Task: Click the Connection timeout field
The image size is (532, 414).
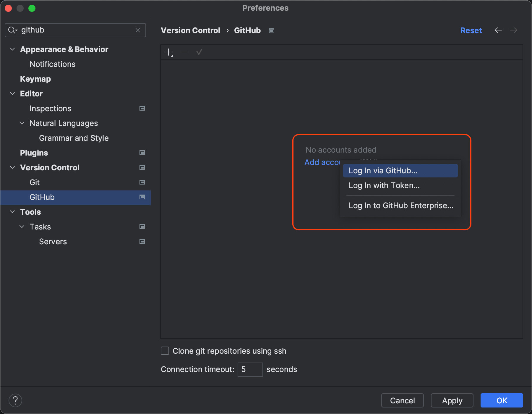Action: [x=250, y=369]
